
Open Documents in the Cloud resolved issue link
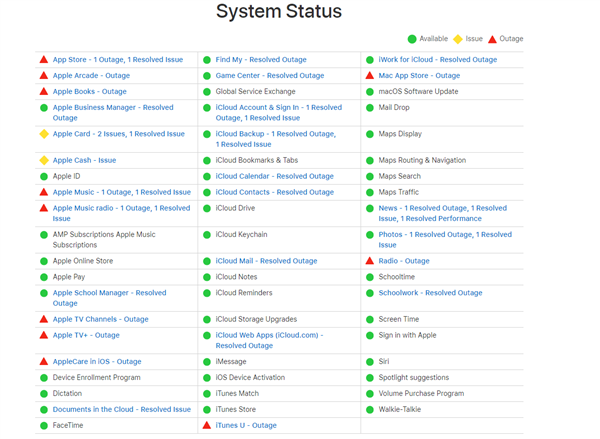(x=122, y=410)
